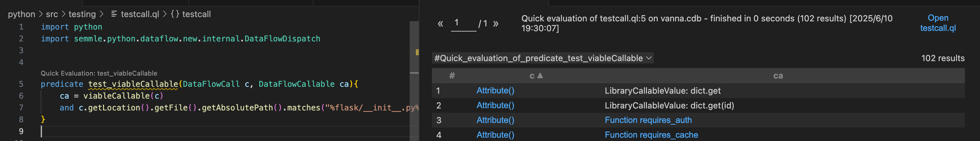Viewport: 980px width, 141px height.
Task: Open Function requires_cache link
Action: coord(651,135)
